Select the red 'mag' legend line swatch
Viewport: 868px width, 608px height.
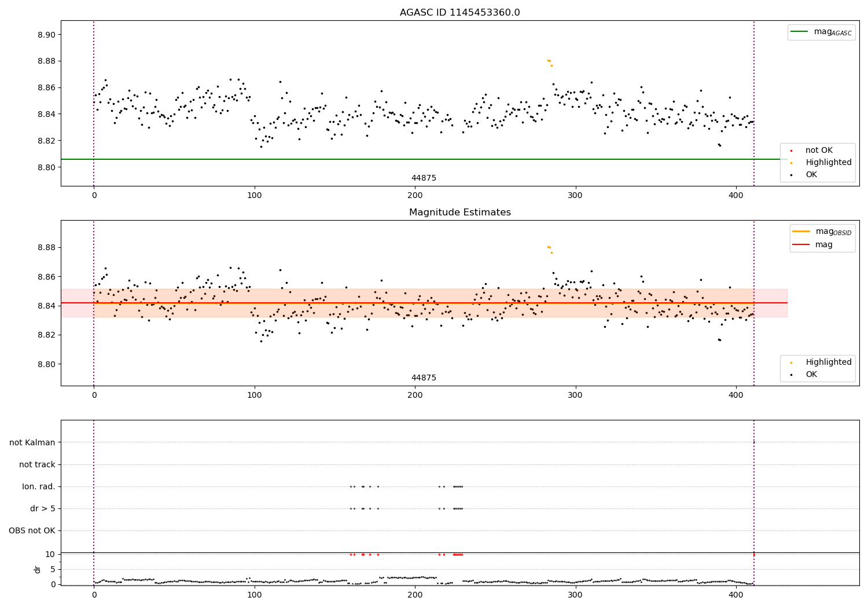point(801,245)
